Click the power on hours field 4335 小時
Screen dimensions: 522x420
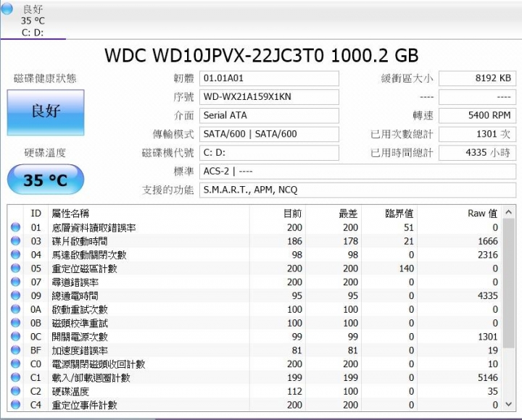(477, 153)
